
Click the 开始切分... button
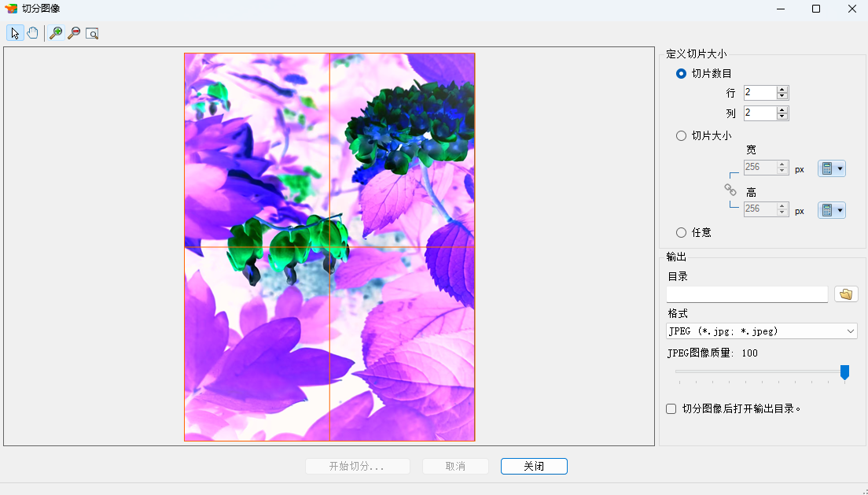358,467
